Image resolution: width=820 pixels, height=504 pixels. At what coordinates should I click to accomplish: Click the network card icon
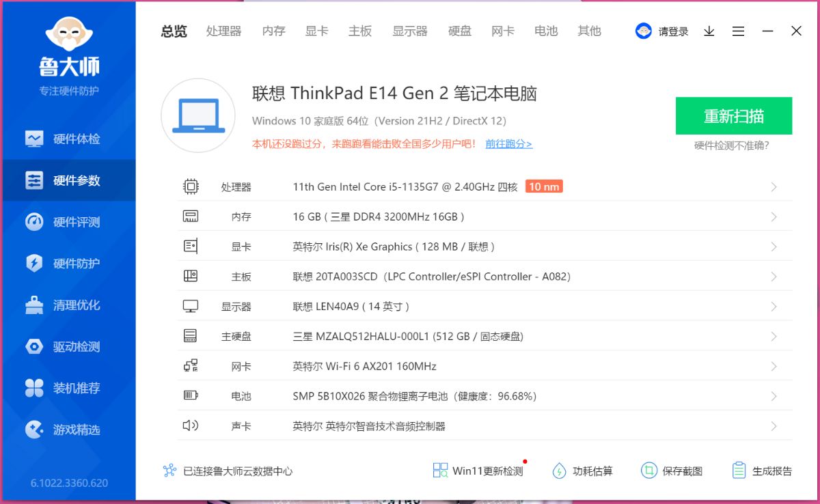point(191,366)
